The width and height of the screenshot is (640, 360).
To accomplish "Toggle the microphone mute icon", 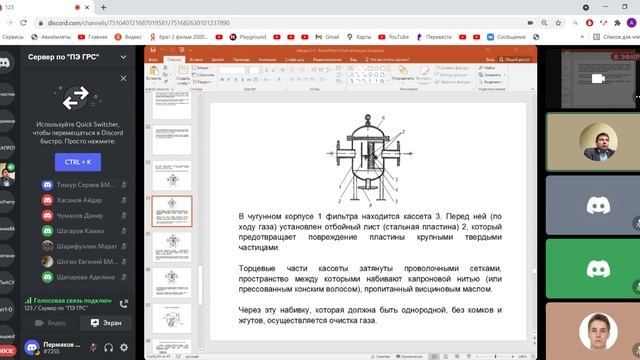I will click(x=93, y=347).
